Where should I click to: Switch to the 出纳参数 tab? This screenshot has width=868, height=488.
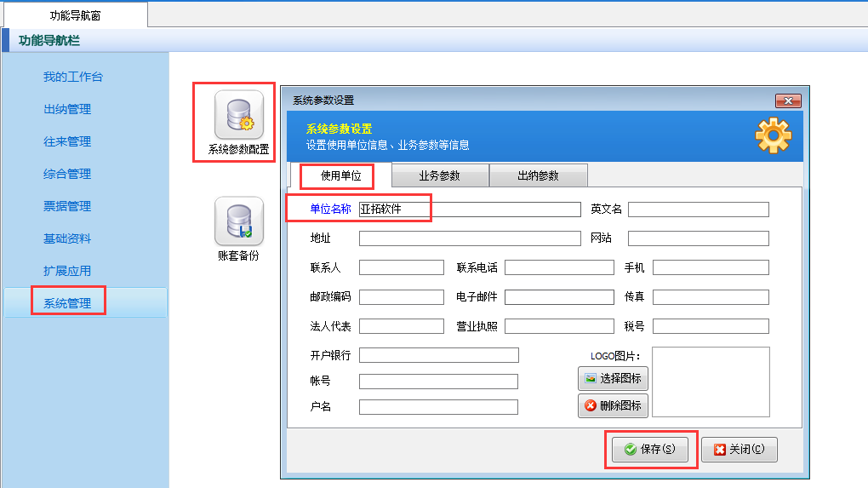(x=538, y=176)
